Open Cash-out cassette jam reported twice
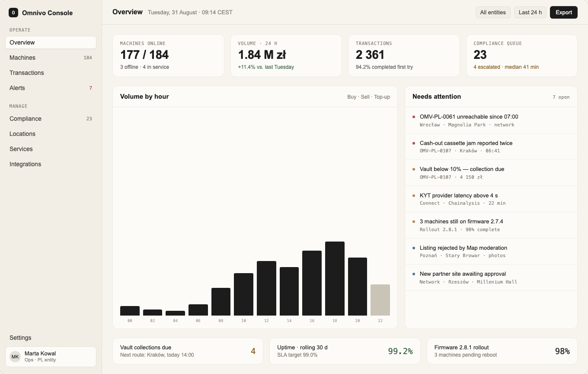The height and width of the screenshot is (374, 588). pyautogui.click(x=491, y=147)
